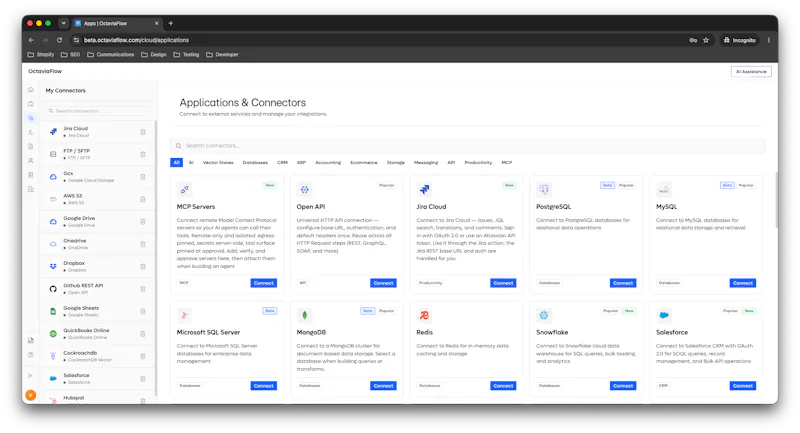
Task: Go back using browser back arrow
Action: 31,40
